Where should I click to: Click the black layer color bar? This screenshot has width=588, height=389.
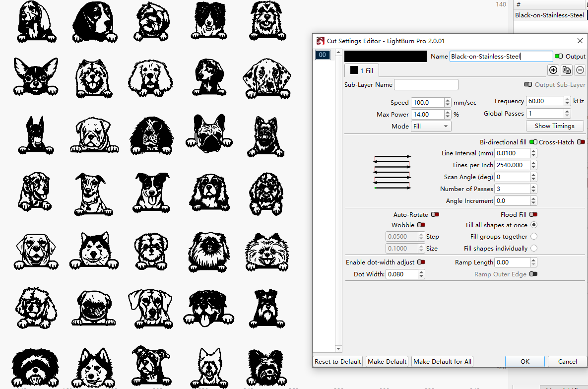pyautogui.click(x=385, y=57)
